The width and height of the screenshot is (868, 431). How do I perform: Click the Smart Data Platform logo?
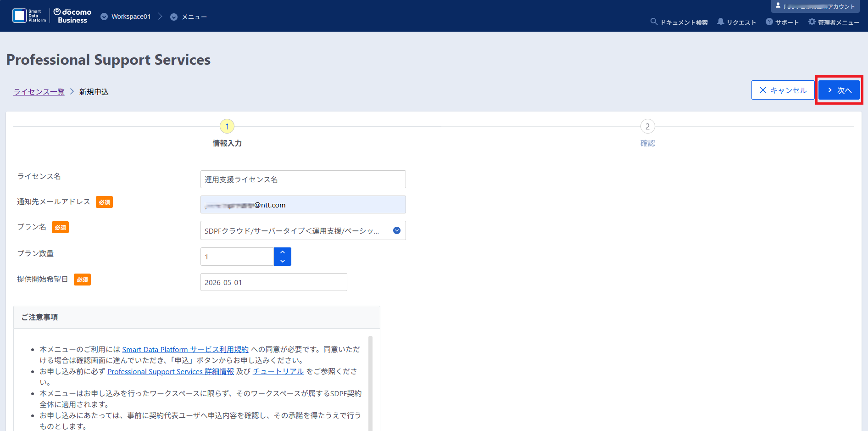29,16
